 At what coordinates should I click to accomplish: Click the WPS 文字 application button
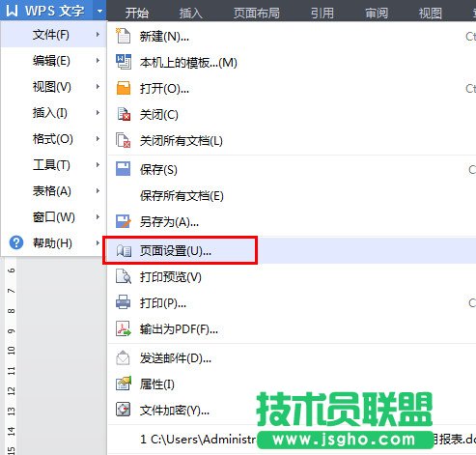click(x=46, y=11)
